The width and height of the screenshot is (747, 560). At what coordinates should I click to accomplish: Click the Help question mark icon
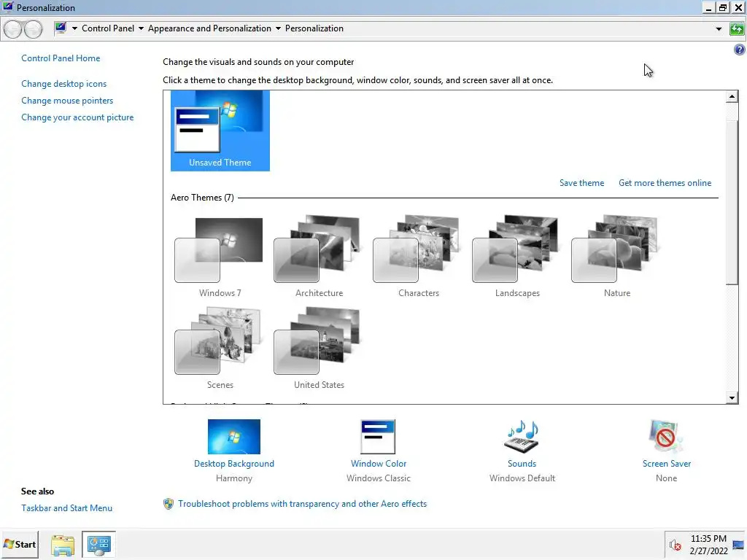[x=740, y=50]
